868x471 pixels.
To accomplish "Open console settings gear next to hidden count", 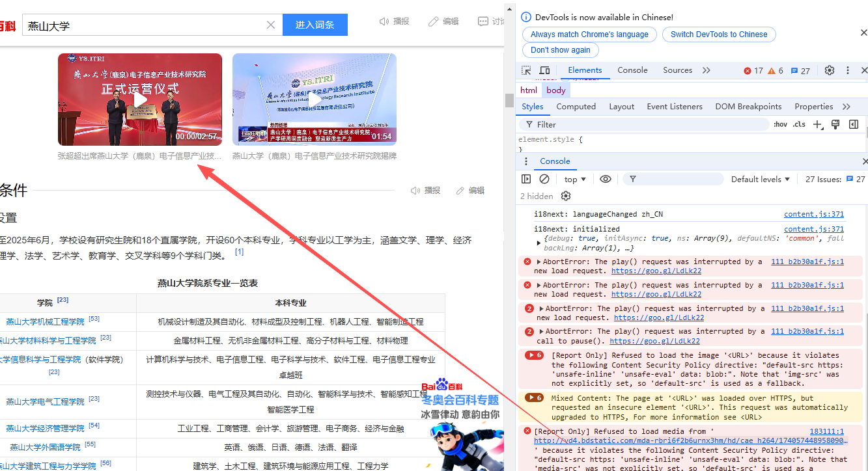I will 566,196.
